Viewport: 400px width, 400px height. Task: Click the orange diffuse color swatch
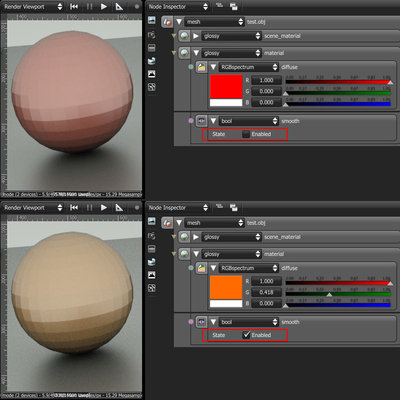pos(226,287)
